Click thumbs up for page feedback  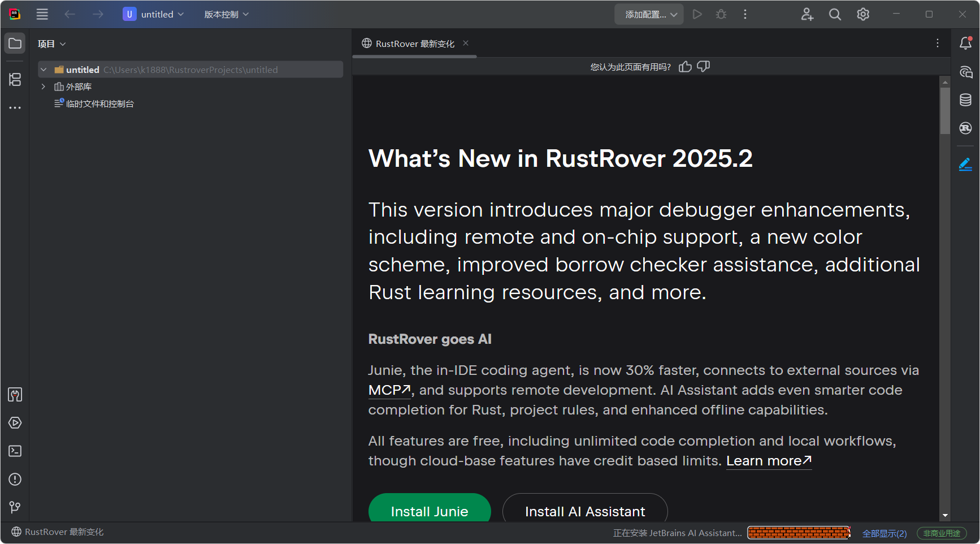686,67
